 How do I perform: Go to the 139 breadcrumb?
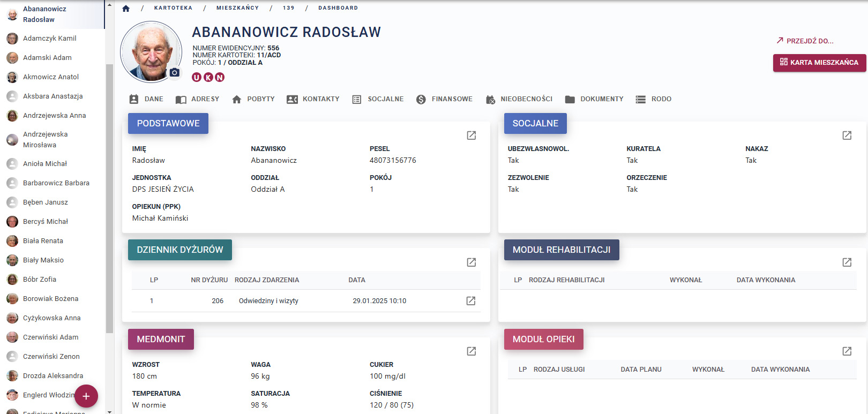289,8
